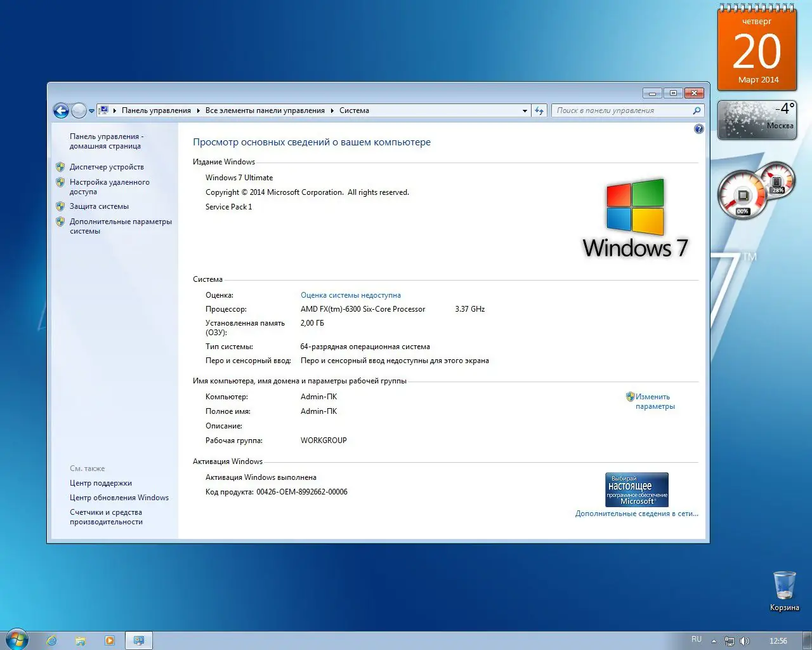Viewport: 812px width, 650px height.
Task: Click the installed memory value '2,00 ГБ'
Action: [x=312, y=323]
